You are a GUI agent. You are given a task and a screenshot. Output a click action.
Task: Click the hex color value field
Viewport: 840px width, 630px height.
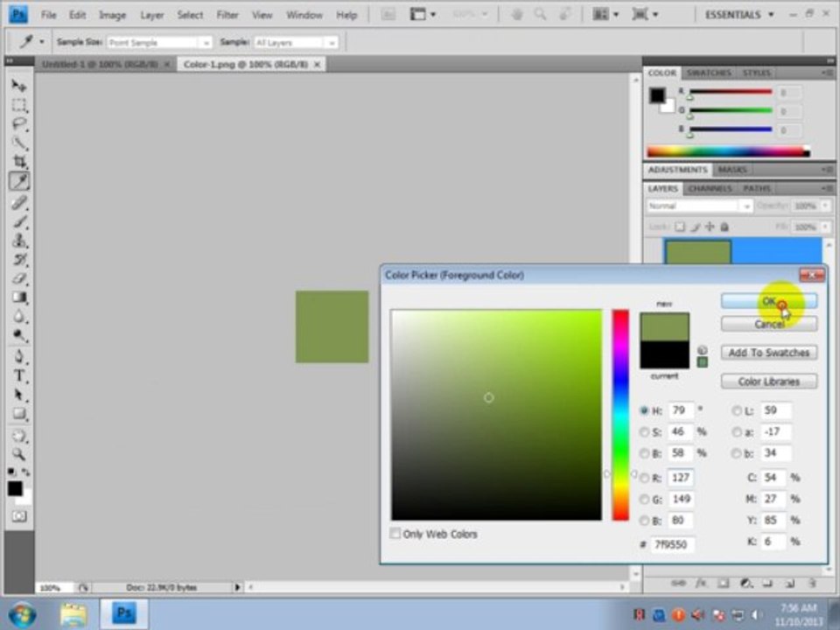[673, 544]
